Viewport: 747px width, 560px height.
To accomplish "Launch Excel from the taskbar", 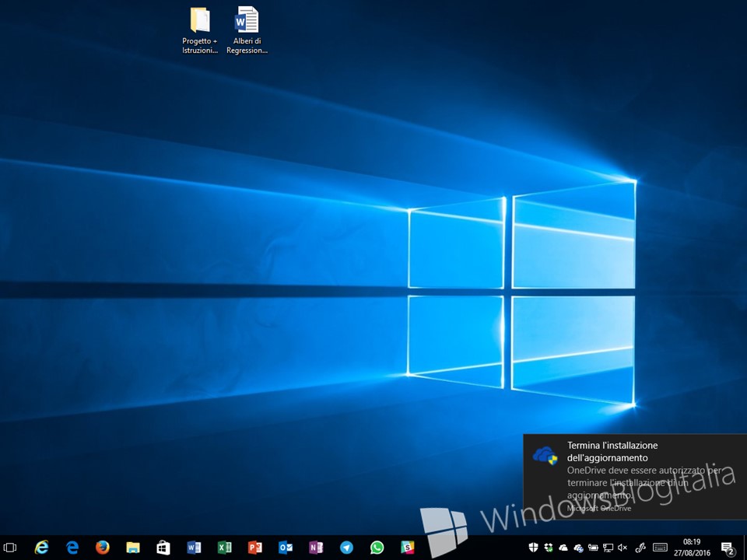I will point(224,548).
